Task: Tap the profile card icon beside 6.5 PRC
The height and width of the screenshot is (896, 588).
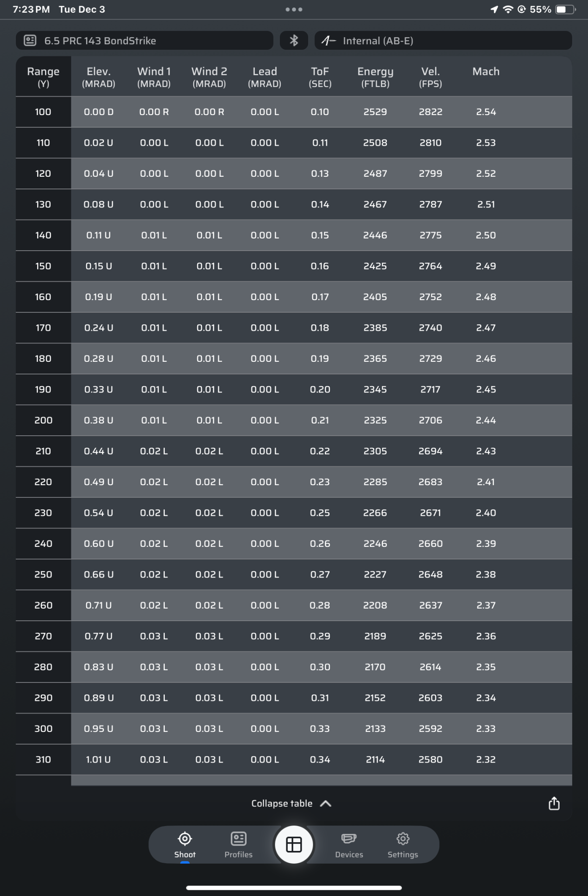Action: coord(30,41)
